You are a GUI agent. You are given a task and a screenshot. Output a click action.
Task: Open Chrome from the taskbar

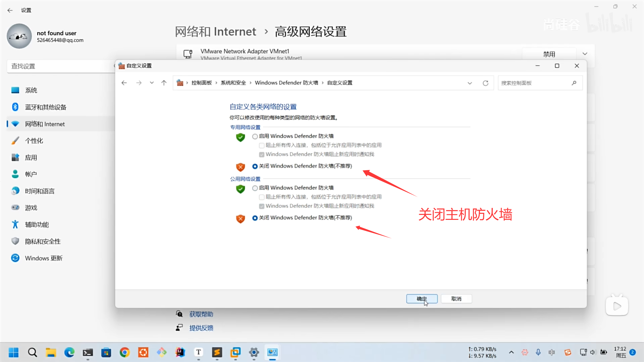click(124, 352)
